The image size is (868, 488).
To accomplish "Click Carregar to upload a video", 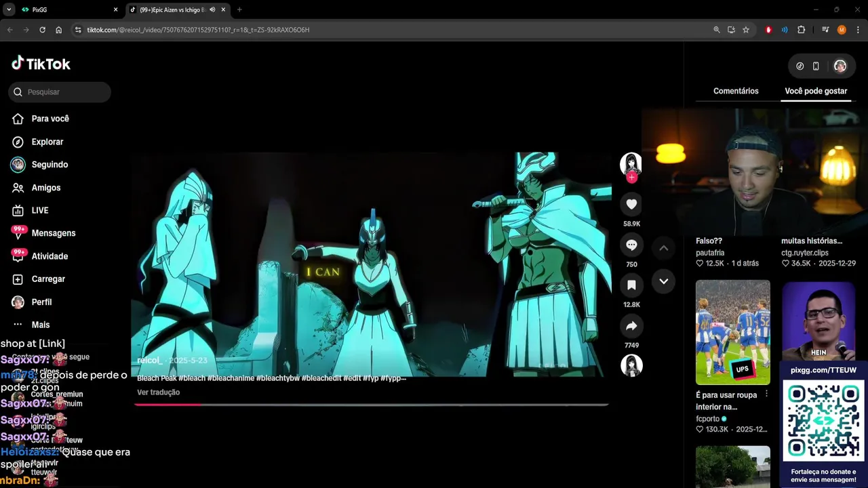I will point(39,279).
